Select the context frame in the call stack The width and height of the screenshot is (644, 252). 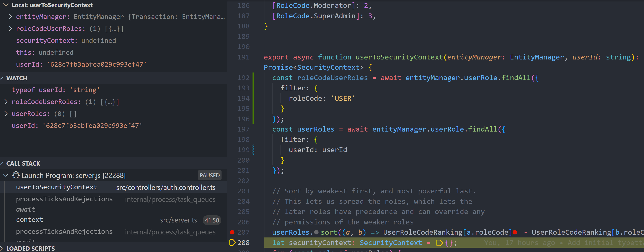pos(29,219)
